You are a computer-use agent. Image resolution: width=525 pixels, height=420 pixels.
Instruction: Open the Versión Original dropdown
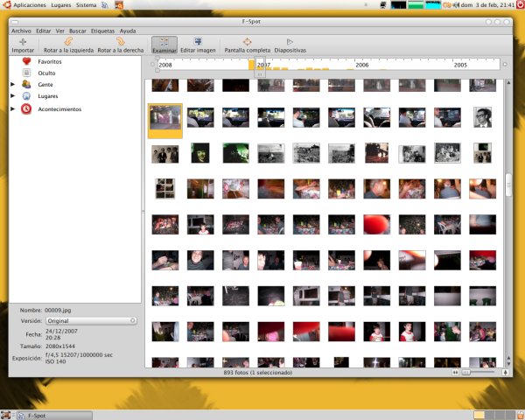(91, 320)
